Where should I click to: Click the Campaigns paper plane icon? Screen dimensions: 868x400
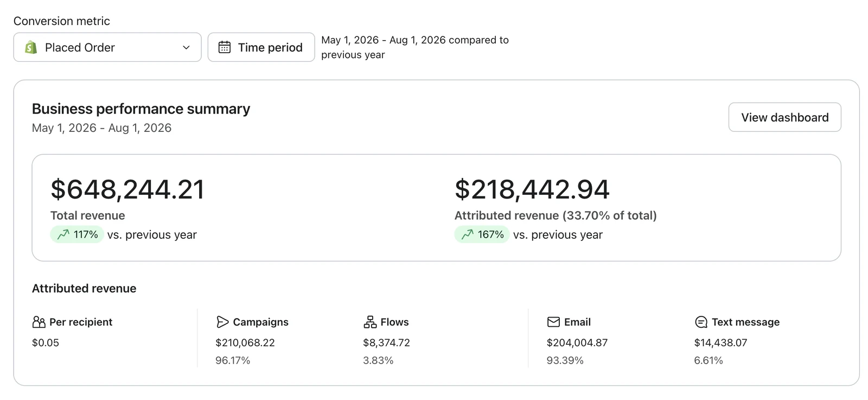point(222,322)
